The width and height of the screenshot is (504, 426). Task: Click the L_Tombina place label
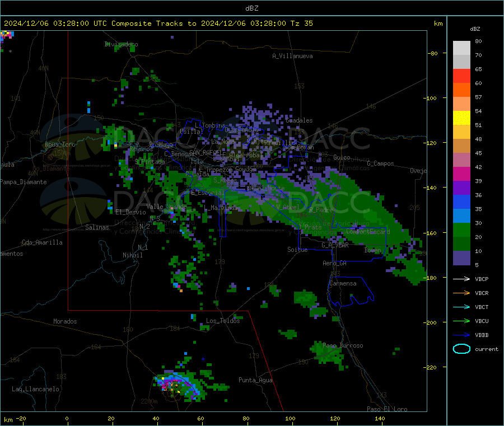coord(210,125)
